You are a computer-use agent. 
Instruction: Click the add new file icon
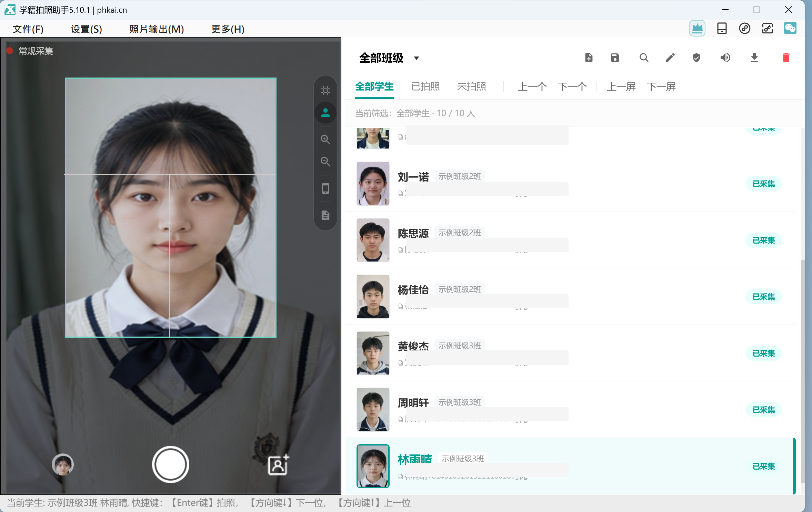pyautogui.click(x=589, y=58)
